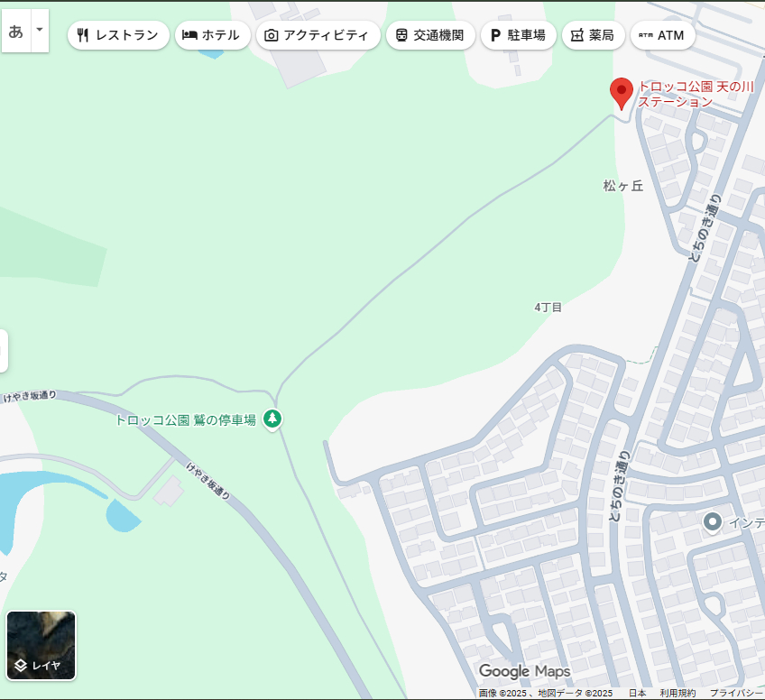Viewport: 765px width, 700px height.
Task: Click the 4丁目 district label
Action: coord(548,308)
